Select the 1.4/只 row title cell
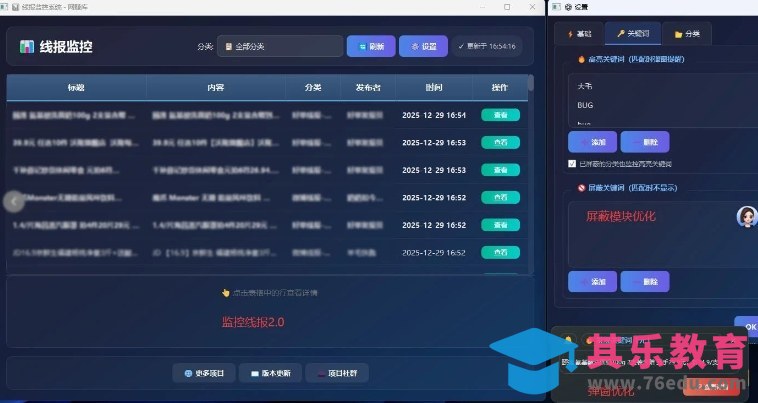Screen dimensions: 758x403 click(x=76, y=225)
